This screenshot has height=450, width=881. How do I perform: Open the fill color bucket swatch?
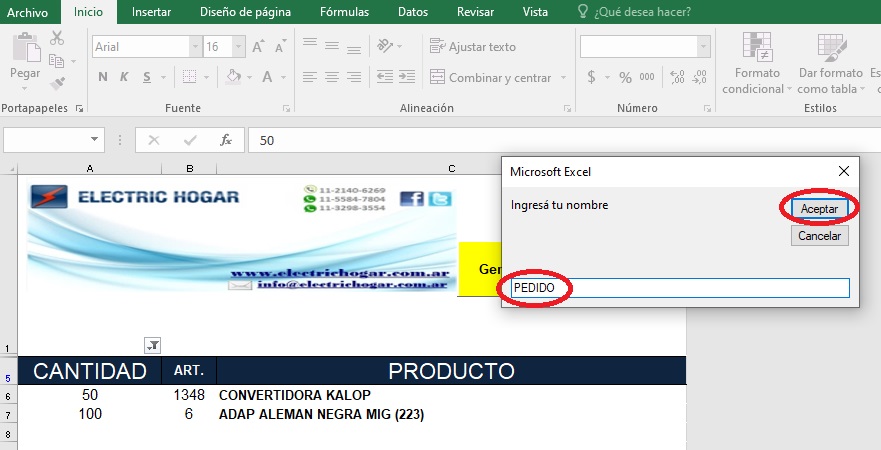(x=234, y=77)
